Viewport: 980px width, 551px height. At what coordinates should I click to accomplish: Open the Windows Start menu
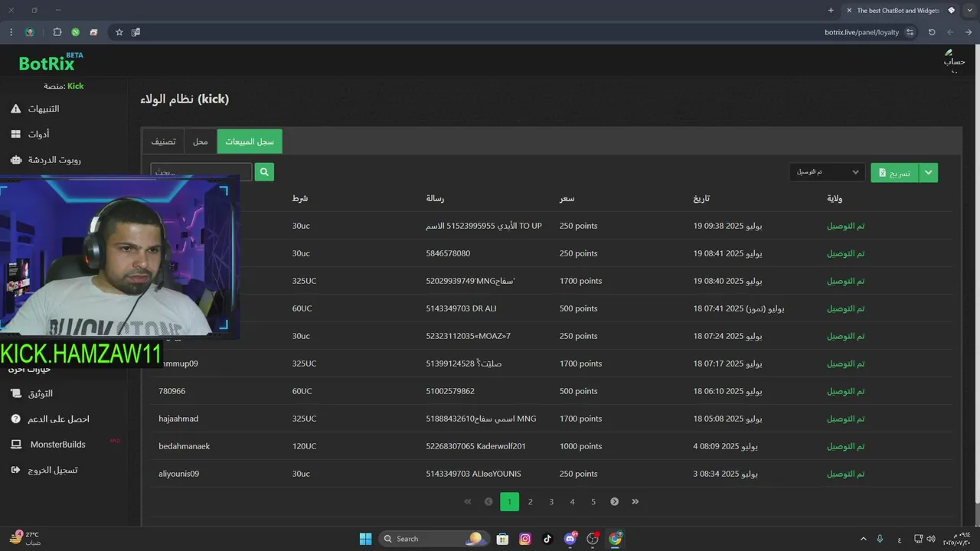pos(365,539)
